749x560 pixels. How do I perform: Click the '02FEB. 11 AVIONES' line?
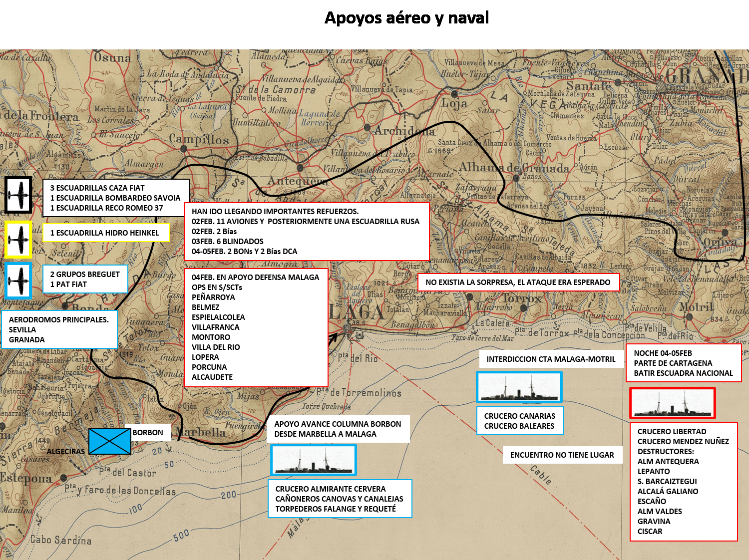point(306,222)
